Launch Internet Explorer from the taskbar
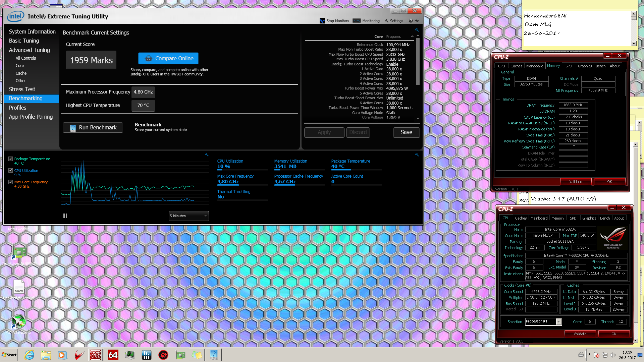Image resolution: width=644 pixels, height=362 pixels. tap(29, 355)
